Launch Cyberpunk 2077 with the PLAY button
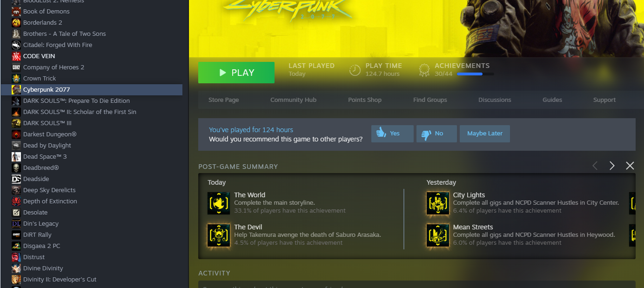Screen dimensions: 644x288 pos(236,73)
